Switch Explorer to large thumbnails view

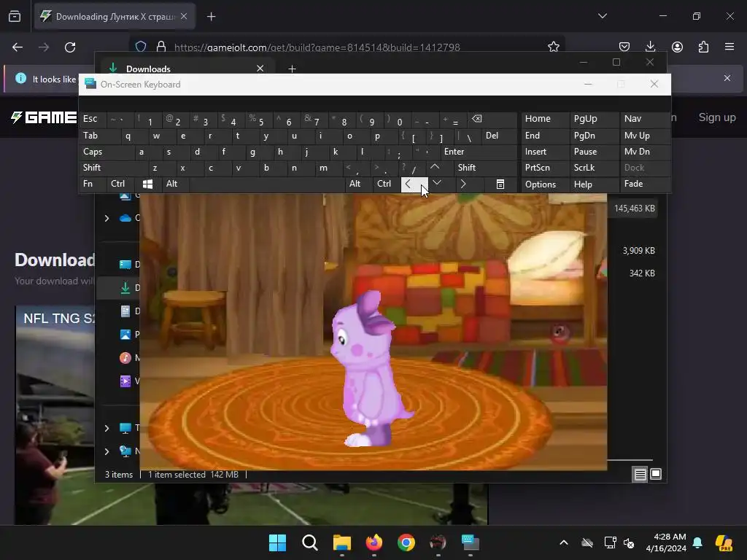[656, 474]
